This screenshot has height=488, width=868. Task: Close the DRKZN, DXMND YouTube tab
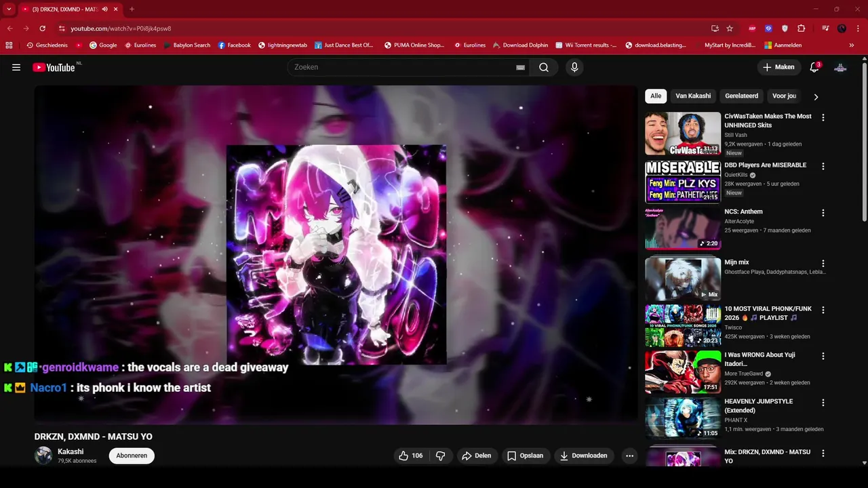point(115,9)
